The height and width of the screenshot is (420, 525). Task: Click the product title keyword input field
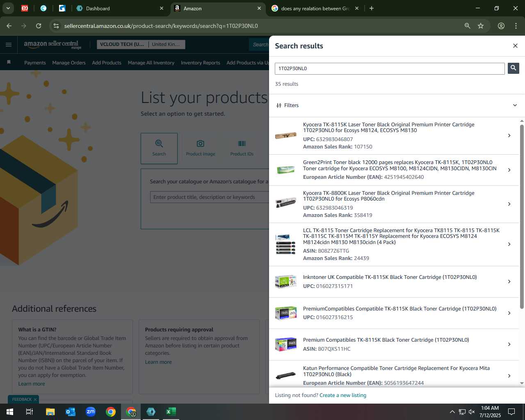click(210, 197)
